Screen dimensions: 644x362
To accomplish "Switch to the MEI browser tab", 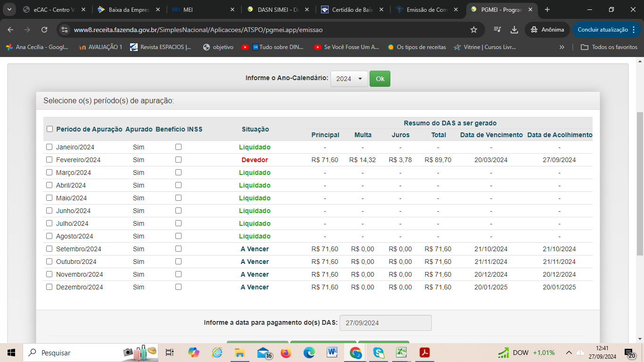I will point(204,9).
